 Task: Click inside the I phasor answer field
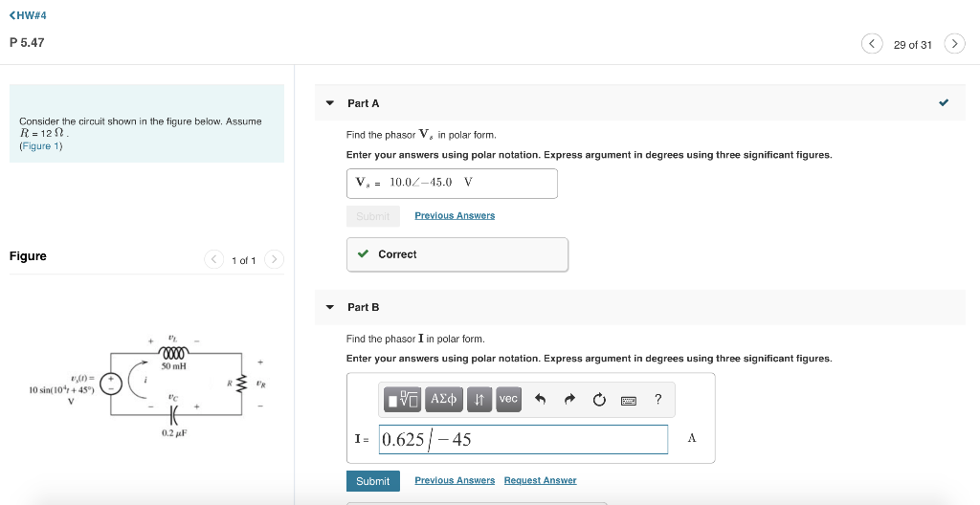[x=523, y=439]
